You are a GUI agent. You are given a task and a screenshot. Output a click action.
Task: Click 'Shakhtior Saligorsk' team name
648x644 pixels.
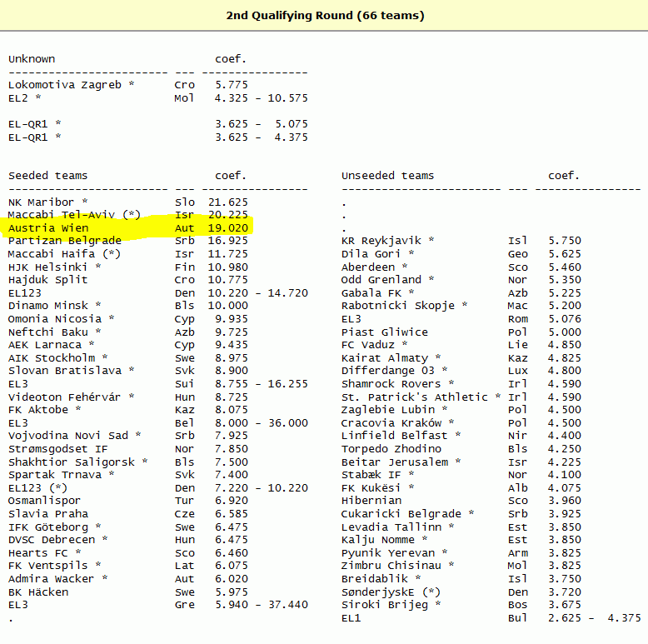pos(72,462)
